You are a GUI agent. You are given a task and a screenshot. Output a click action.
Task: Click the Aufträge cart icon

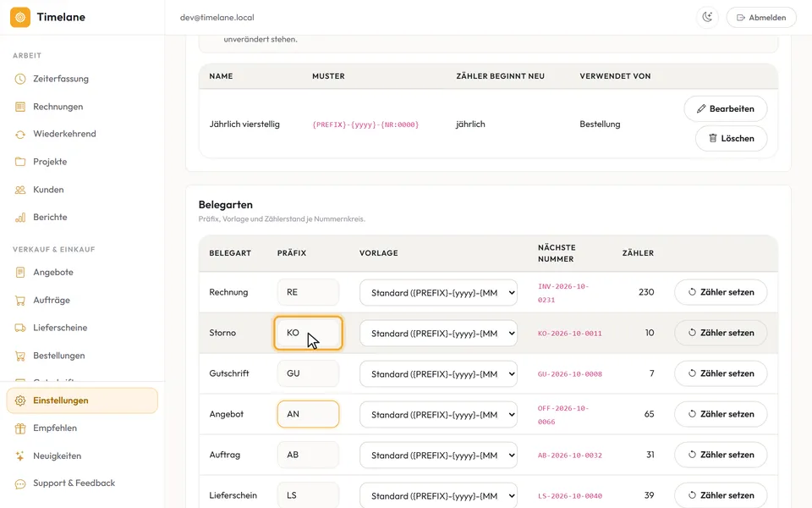tap(20, 300)
